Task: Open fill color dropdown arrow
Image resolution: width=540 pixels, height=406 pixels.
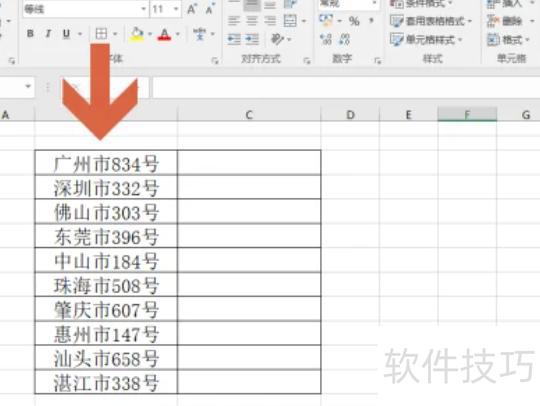Action: point(150,34)
